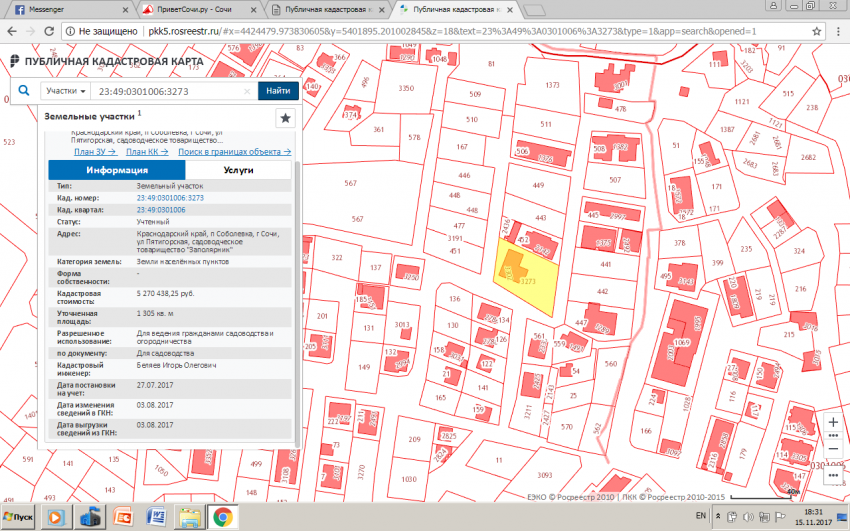This screenshot has width=850, height=531.
Task: Switch to the Услуги tab
Action: (238, 171)
